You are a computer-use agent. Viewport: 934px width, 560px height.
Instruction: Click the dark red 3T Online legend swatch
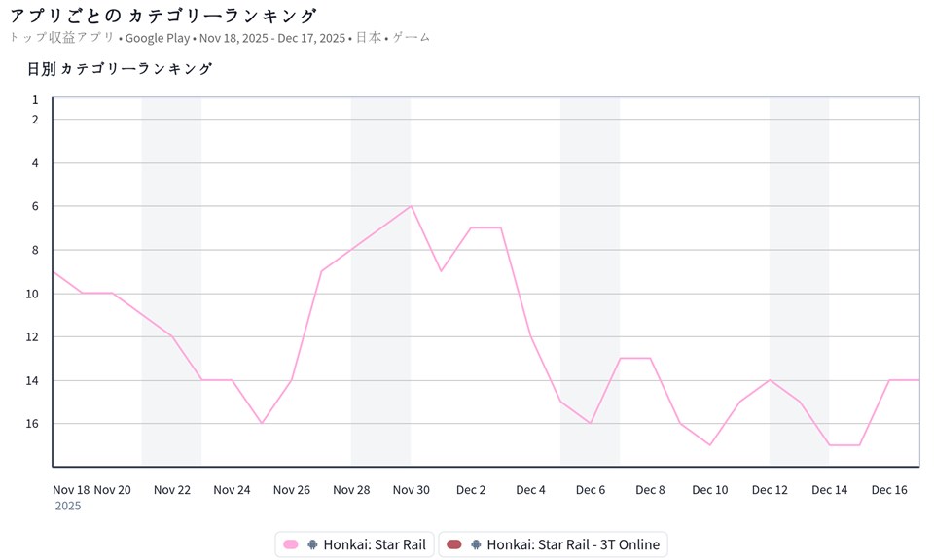point(453,544)
